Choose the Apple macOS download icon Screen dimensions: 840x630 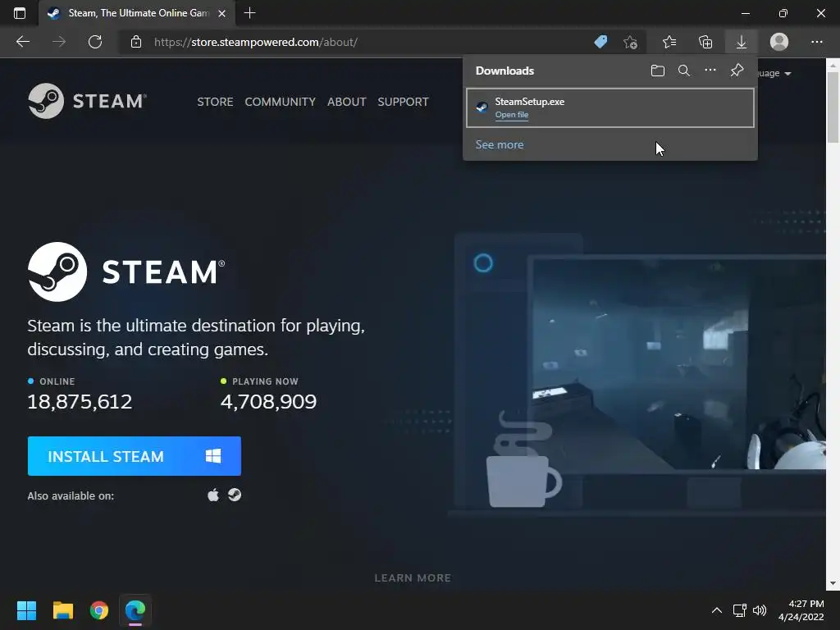click(213, 495)
